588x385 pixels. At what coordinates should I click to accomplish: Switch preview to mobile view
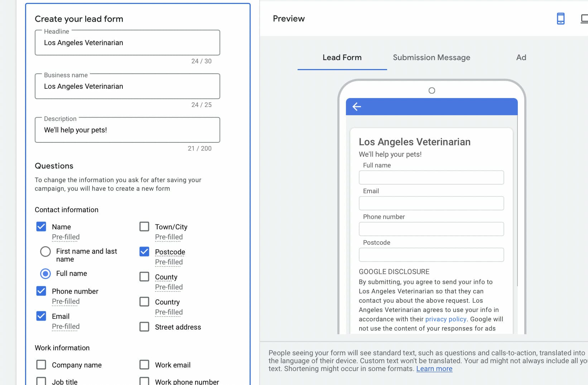coord(560,18)
